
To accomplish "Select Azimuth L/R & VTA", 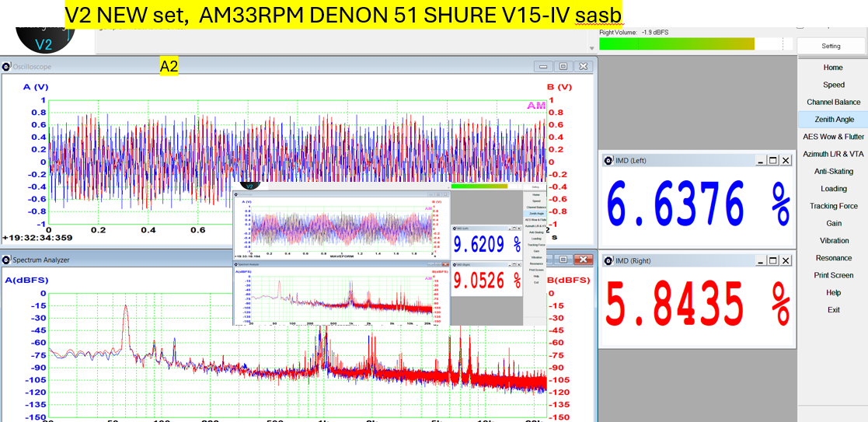I will coord(832,153).
